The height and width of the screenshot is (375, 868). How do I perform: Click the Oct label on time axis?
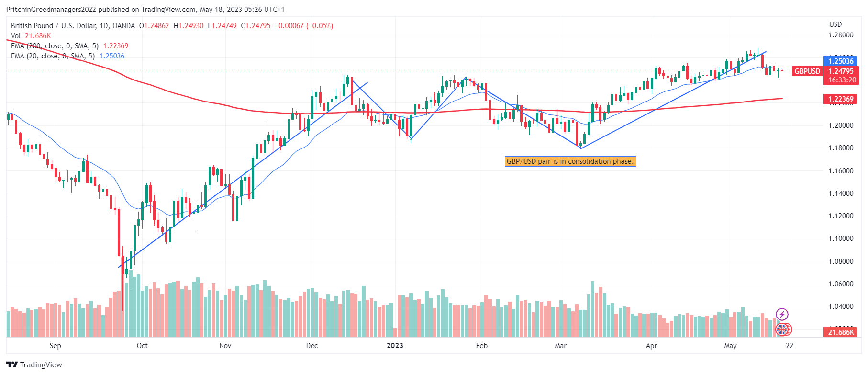tap(142, 346)
